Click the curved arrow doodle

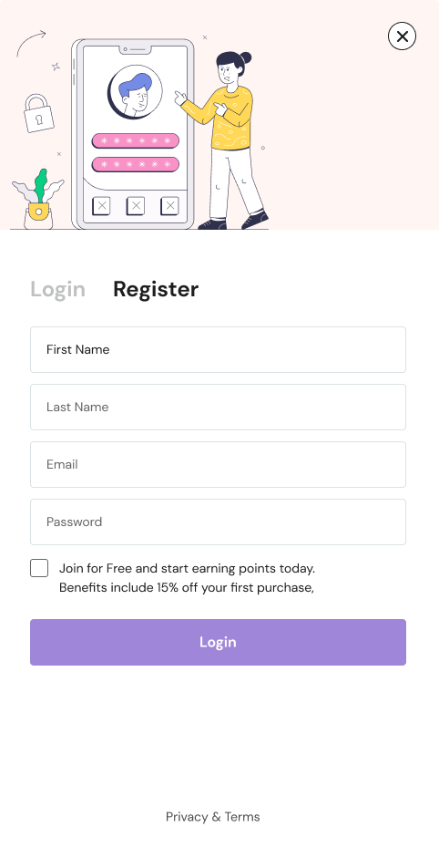pos(31,44)
